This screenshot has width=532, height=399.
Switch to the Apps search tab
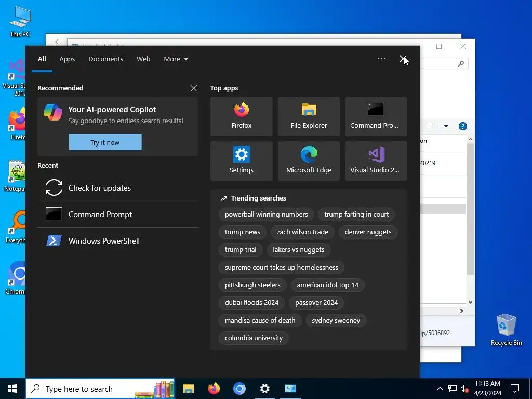[x=67, y=59]
